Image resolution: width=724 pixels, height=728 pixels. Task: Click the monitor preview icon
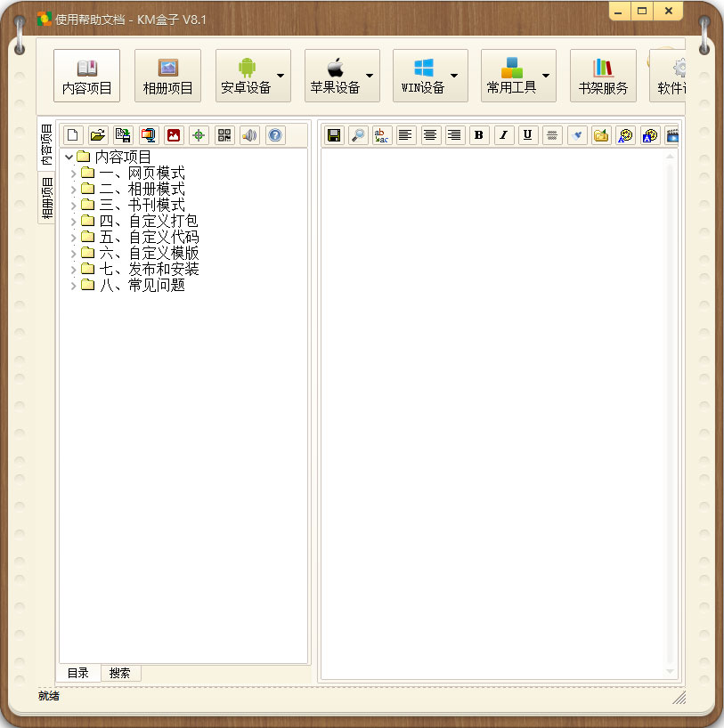tap(148, 135)
